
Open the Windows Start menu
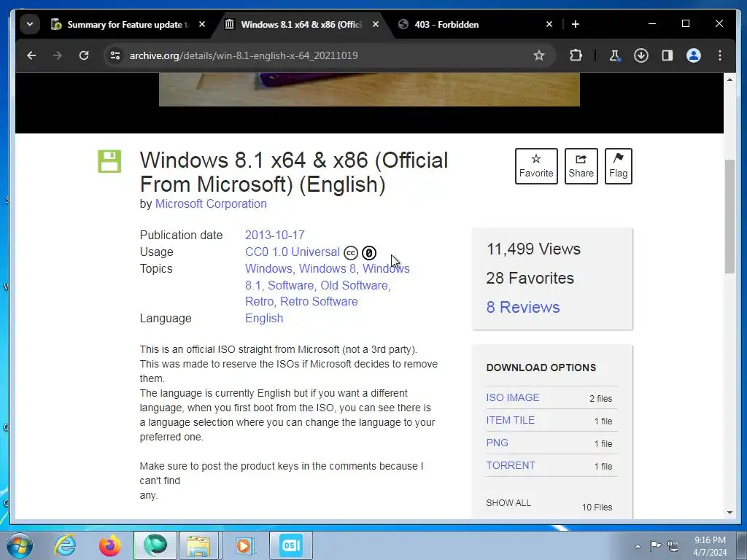click(x=20, y=545)
